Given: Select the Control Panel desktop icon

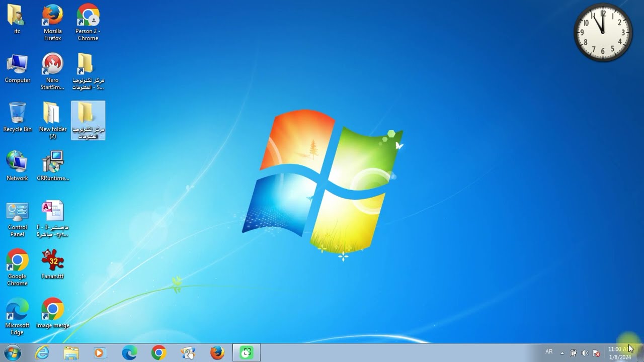Looking at the screenshot, I should click(17, 220).
